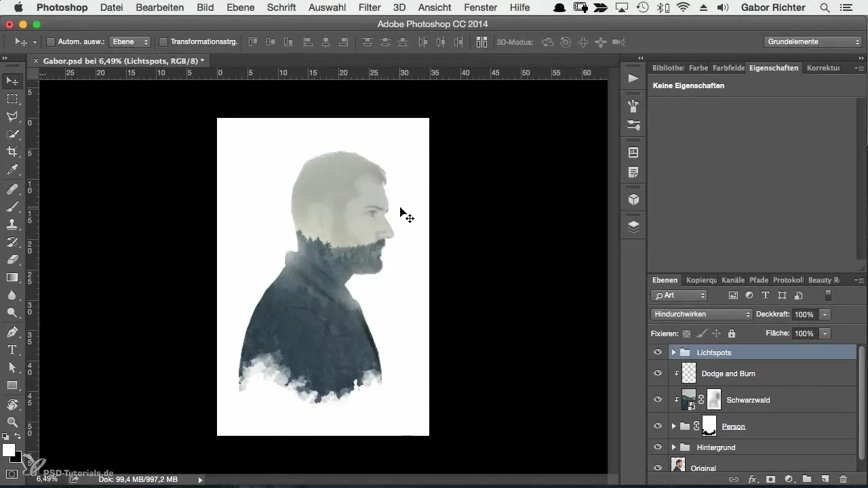This screenshot has width=868, height=488.
Task: Select the History Brush tool
Action: coord(12,242)
